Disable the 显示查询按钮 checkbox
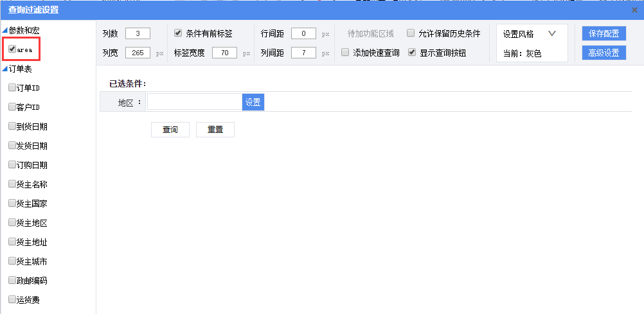The width and height of the screenshot is (644, 314). (413, 53)
